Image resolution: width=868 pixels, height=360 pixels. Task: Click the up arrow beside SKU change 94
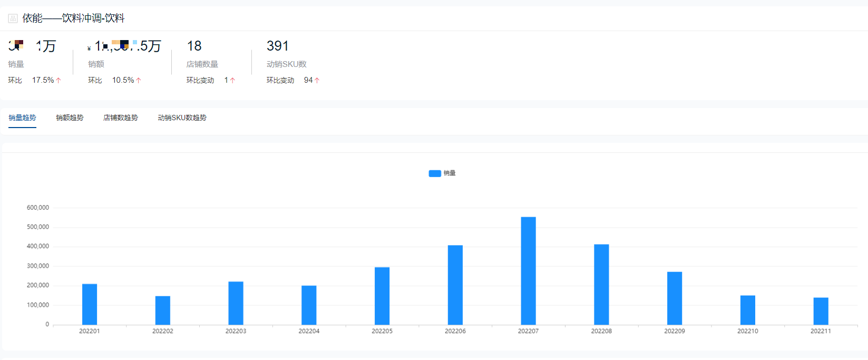point(317,80)
